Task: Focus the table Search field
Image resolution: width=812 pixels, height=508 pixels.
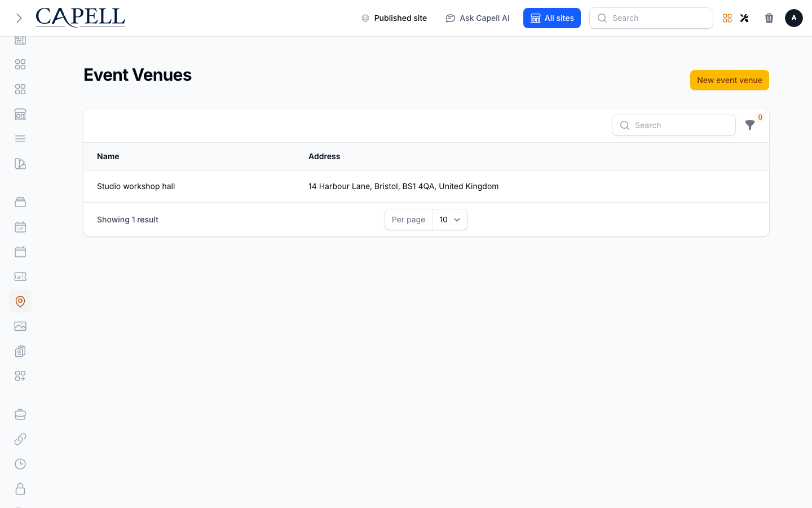Action: pyautogui.click(x=674, y=125)
